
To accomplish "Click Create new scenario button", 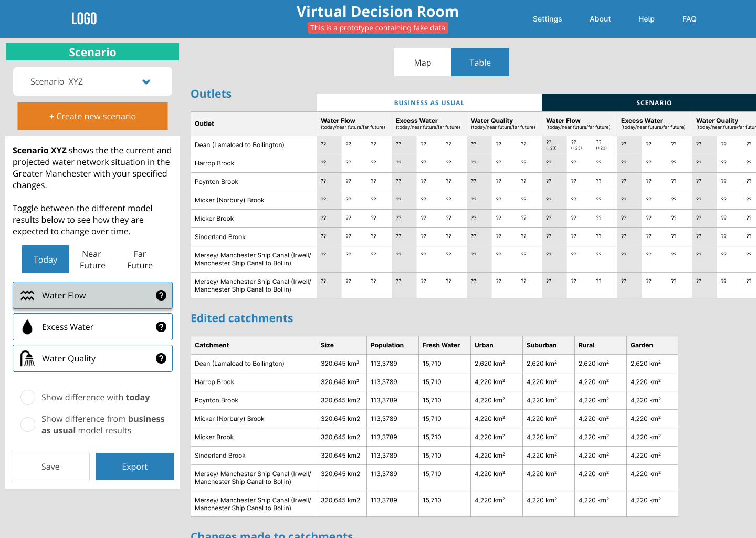I will (x=92, y=116).
